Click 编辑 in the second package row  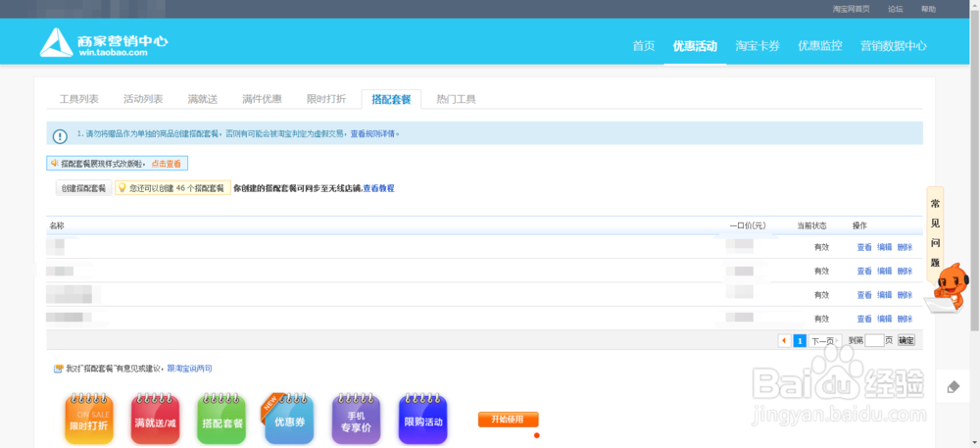point(884,272)
